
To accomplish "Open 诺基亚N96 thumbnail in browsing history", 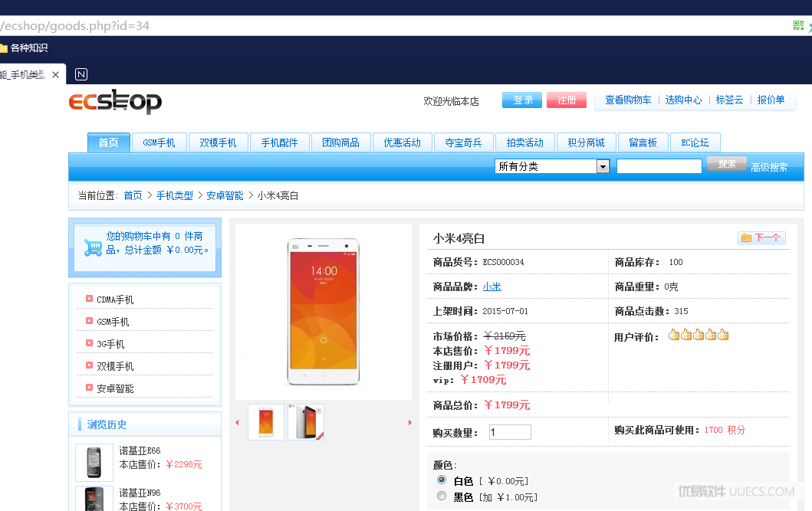I will [x=94, y=499].
